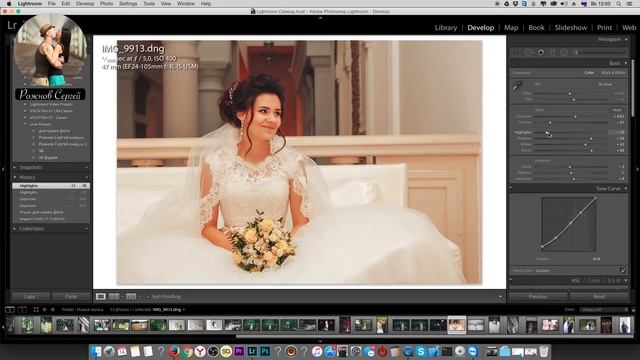Switch to the Print module

[604, 27]
